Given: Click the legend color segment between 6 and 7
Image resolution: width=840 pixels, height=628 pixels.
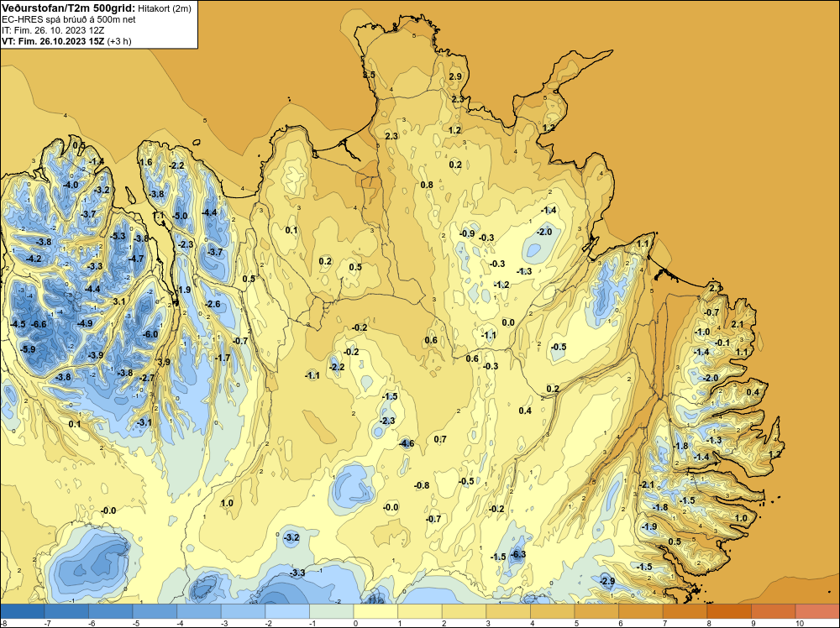Looking at the screenshot, I should point(641,611).
